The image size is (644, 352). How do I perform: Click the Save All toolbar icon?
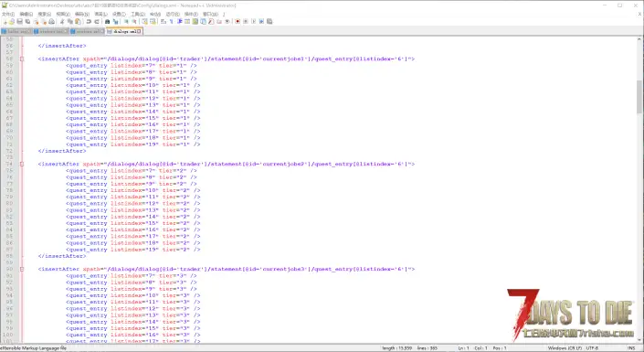(27, 21)
